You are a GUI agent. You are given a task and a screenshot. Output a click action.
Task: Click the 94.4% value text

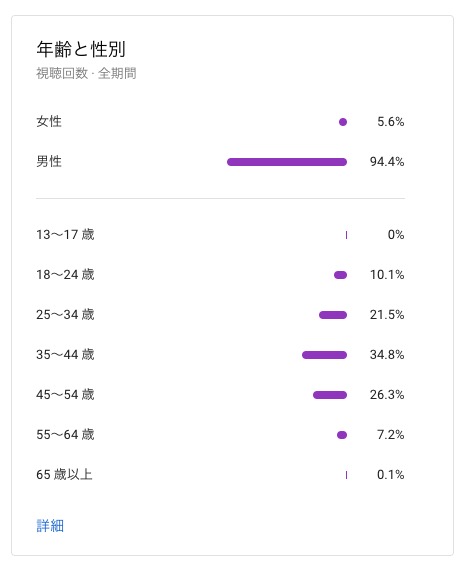coord(387,162)
